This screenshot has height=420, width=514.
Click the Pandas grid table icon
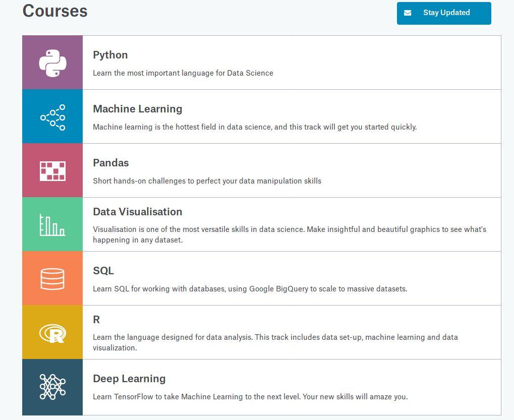pyautogui.click(x=52, y=171)
